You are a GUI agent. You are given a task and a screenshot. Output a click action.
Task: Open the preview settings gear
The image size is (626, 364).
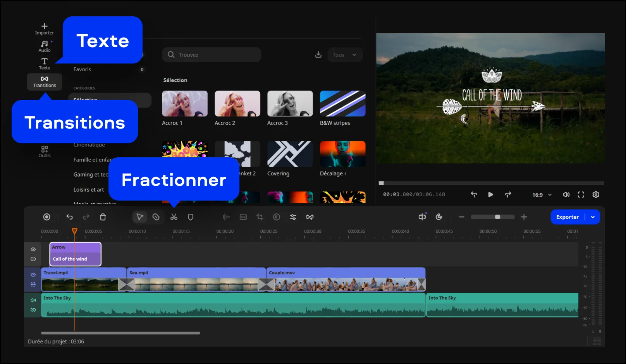click(596, 195)
